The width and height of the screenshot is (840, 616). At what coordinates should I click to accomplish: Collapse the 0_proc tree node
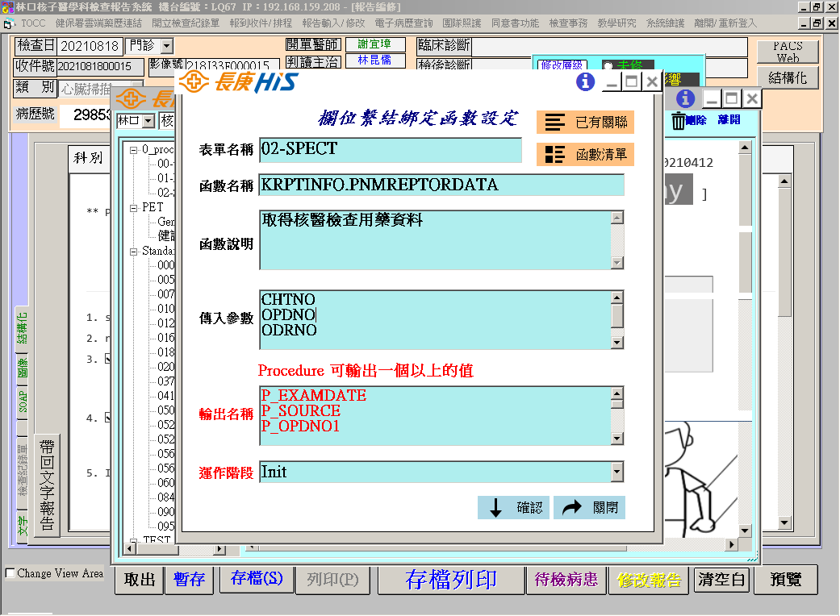pyautogui.click(x=134, y=149)
